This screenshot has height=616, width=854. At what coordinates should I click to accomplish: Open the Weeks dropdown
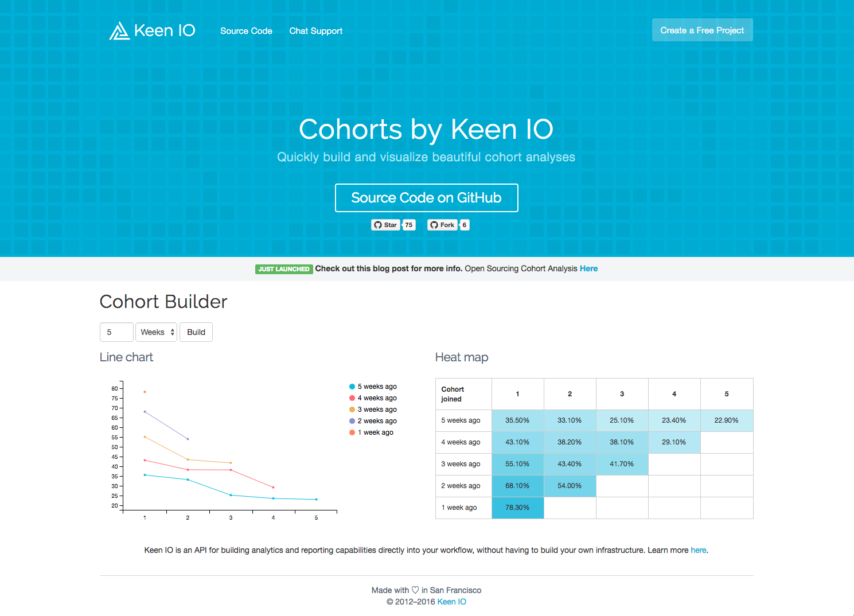pyautogui.click(x=155, y=332)
